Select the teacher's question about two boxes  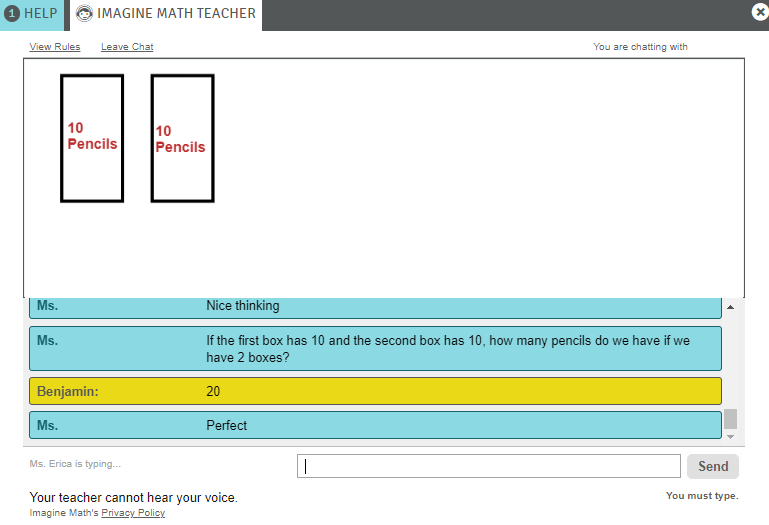point(375,348)
